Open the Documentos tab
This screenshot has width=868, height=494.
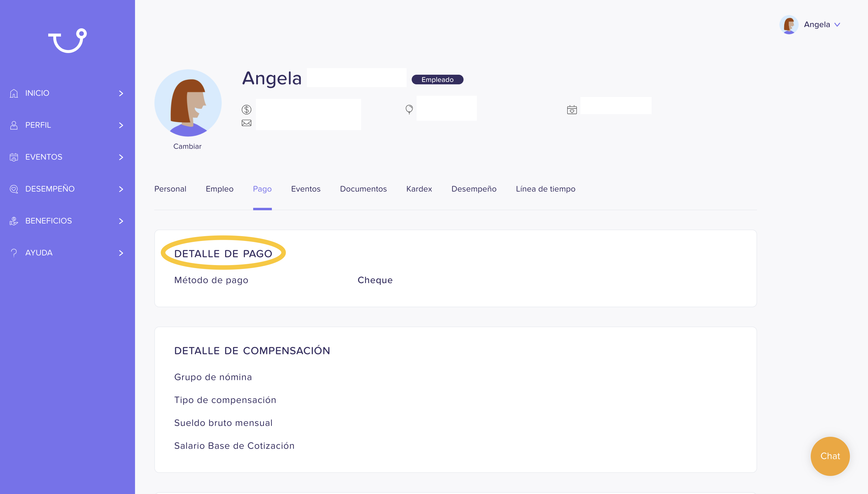tap(363, 189)
